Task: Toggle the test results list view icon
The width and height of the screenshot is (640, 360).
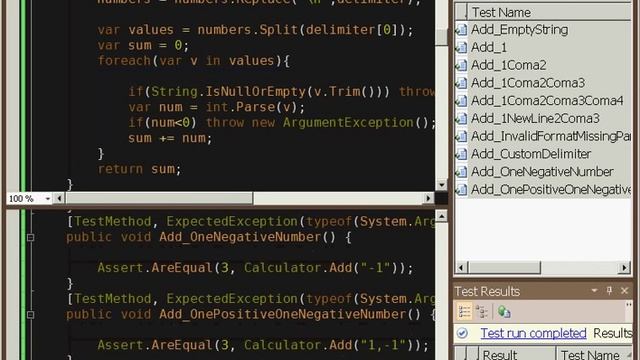Action: click(x=464, y=312)
